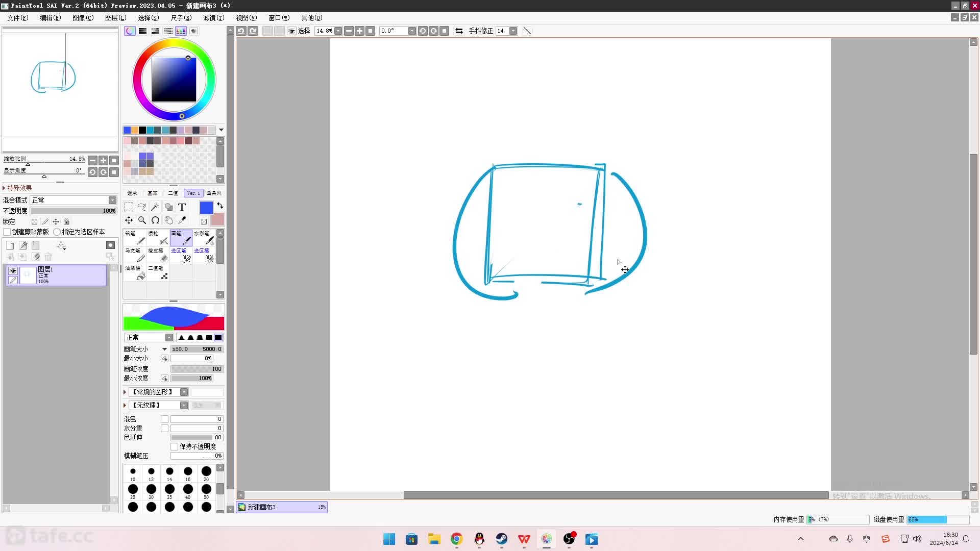Open the zoom percentage dropdown in toolbar
Image resolution: width=980 pixels, height=551 pixels.
coord(338,31)
